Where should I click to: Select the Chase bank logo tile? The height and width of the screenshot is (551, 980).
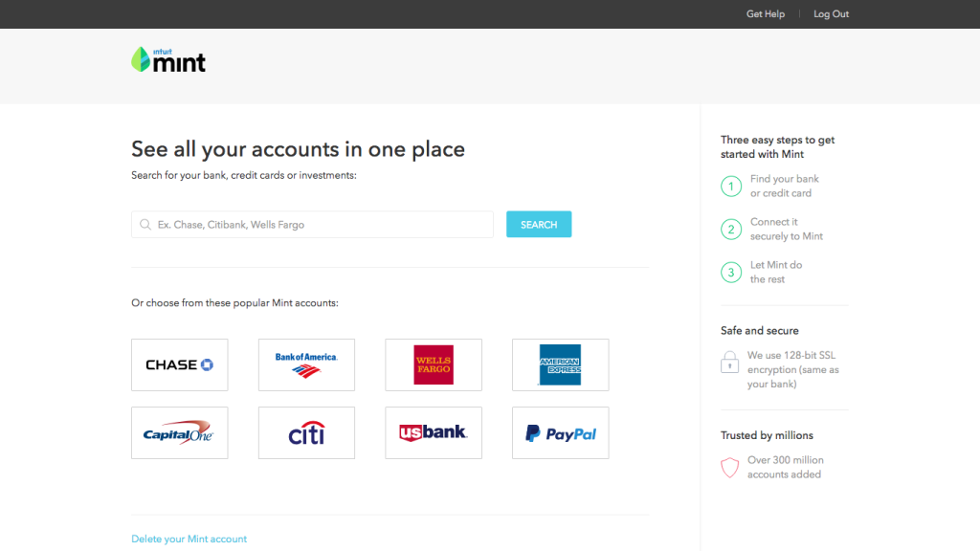pos(179,364)
